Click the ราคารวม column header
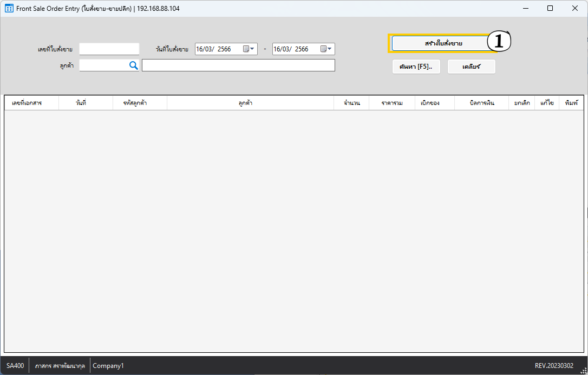 392,103
